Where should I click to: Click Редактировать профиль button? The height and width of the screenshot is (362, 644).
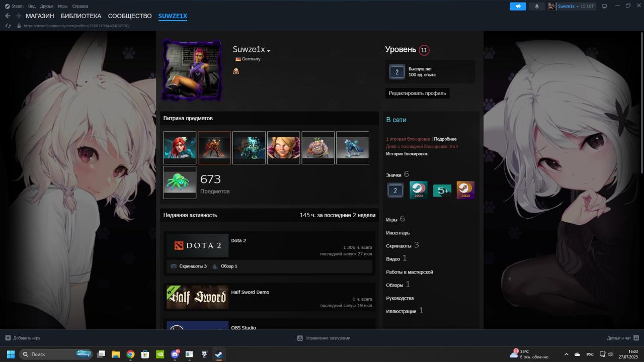click(417, 93)
